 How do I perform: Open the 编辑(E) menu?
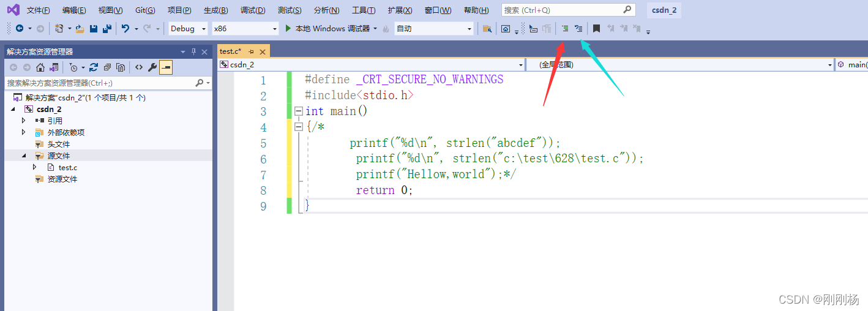click(74, 10)
